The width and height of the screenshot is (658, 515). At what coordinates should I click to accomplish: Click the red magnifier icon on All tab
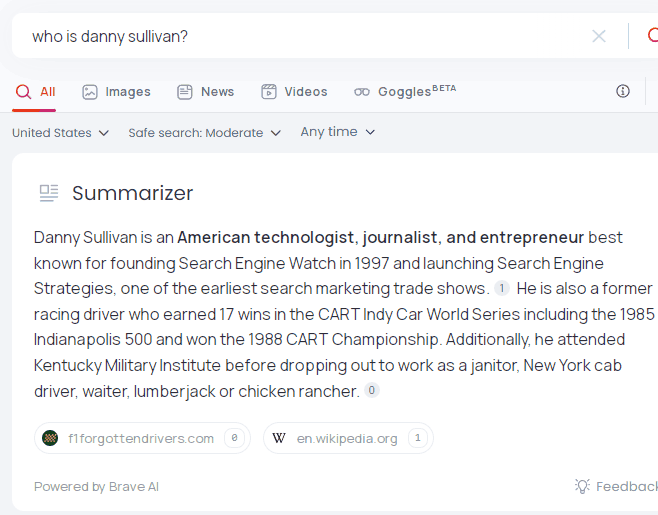tap(23, 92)
